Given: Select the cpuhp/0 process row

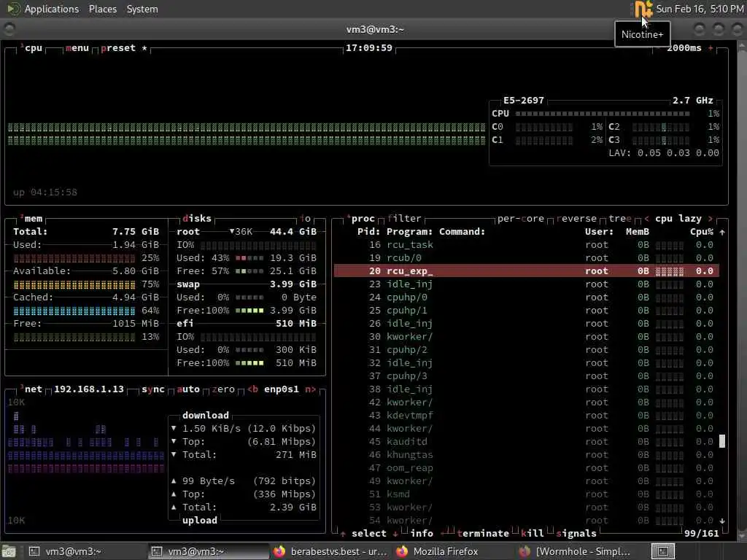Looking at the screenshot, I should pos(527,297).
